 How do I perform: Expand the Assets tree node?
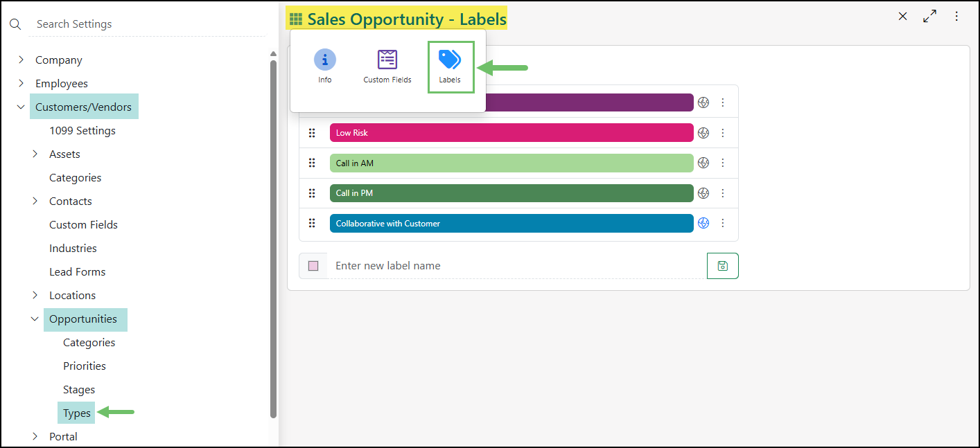pyautogui.click(x=35, y=154)
